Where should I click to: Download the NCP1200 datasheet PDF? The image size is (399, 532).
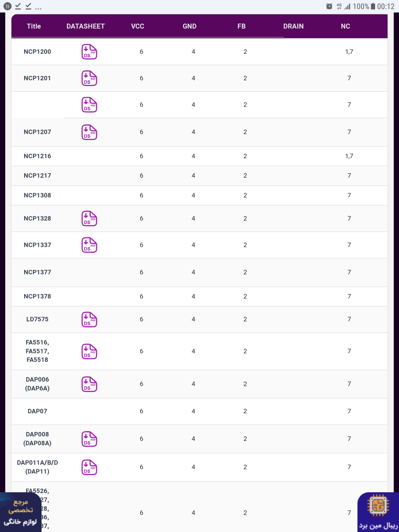(x=89, y=52)
